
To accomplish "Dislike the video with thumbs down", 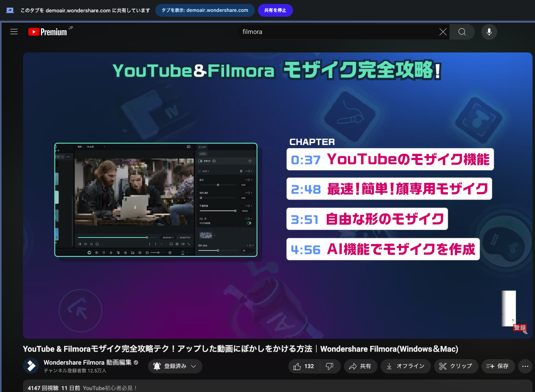I will (330, 366).
